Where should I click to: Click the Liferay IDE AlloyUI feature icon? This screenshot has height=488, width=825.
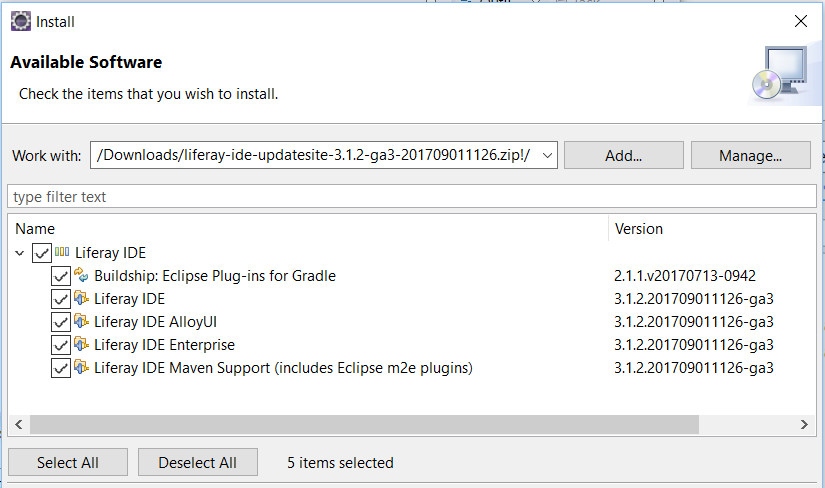81,321
